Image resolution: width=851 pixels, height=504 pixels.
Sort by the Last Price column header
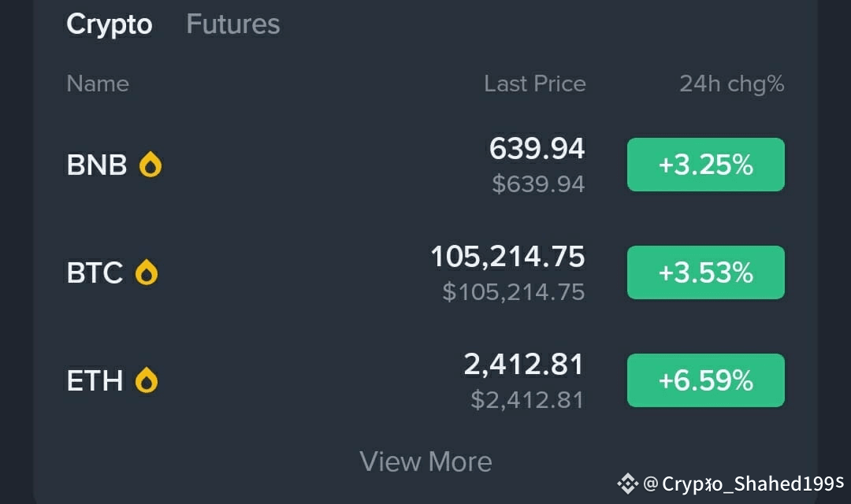pyautogui.click(x=535, y=84)
